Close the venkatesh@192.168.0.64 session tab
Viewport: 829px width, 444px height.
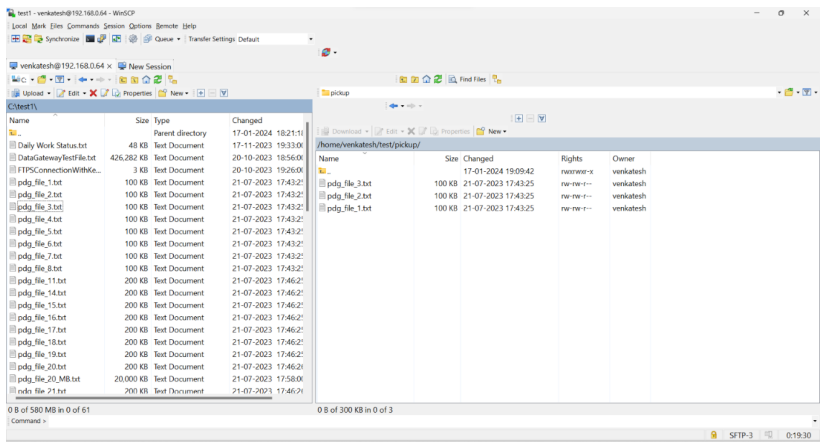pyautogui.click(x=109, y=66)
